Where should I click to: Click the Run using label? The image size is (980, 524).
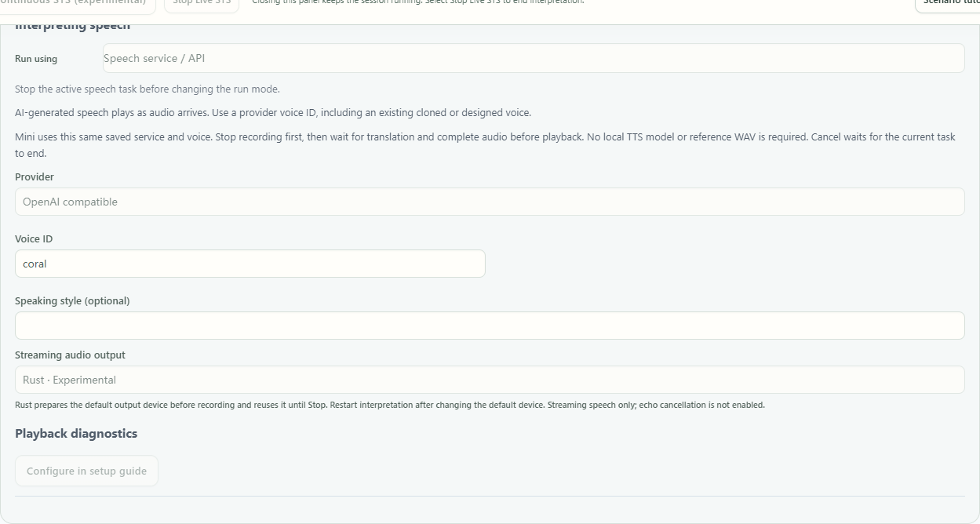pos(36,59)
